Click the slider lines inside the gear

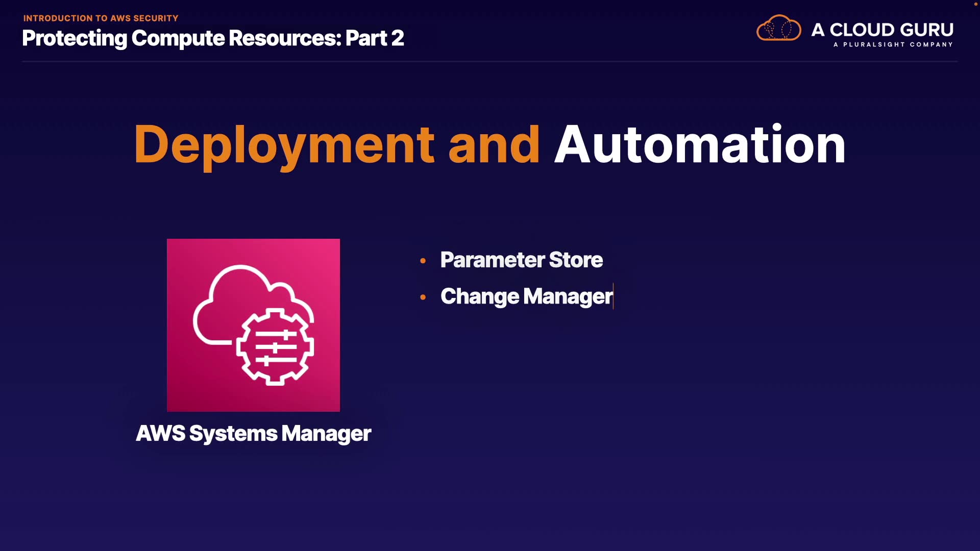tap(276, 347)
